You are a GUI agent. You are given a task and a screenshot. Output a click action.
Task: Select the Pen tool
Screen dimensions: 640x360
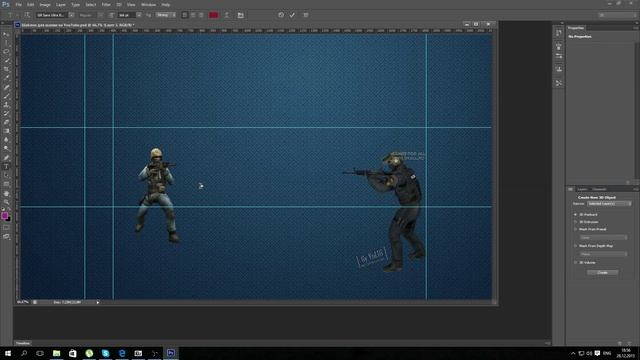tap(6, 158)
